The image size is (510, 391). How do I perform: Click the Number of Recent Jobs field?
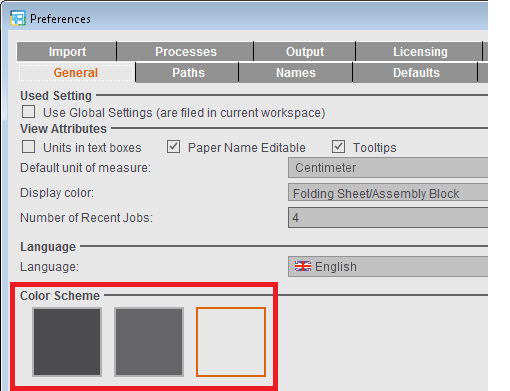pyautogui.click(x=388, y=218)
